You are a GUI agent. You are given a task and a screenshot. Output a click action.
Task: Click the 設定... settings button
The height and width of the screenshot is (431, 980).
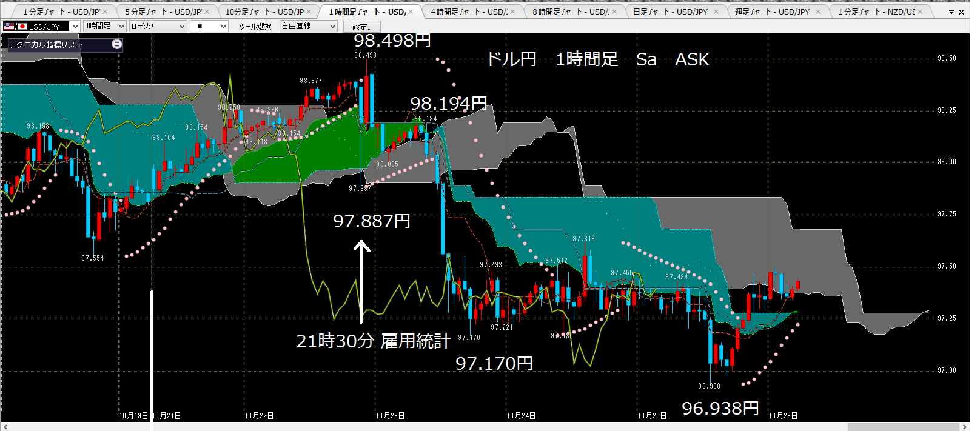click(362, 27)
